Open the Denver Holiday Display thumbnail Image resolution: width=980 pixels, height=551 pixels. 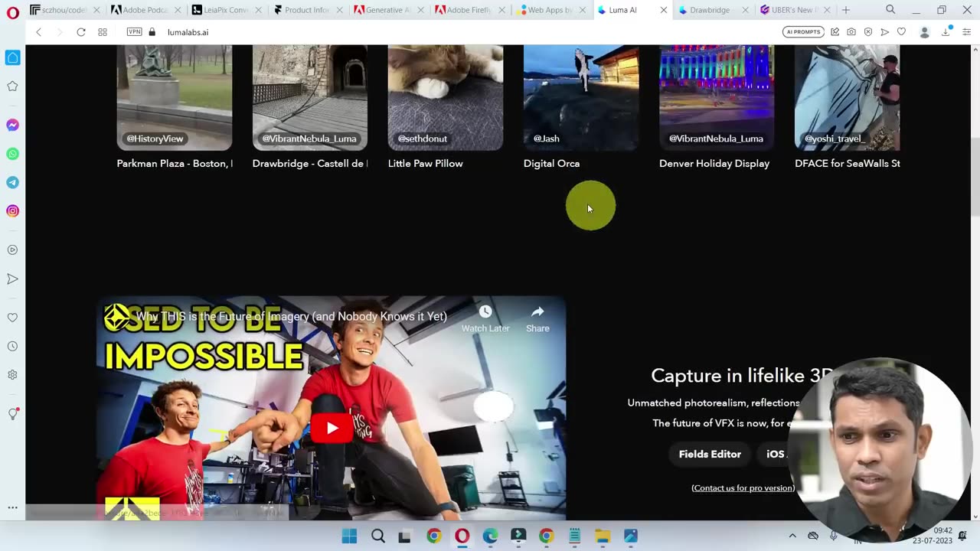[x=717, y=97]
